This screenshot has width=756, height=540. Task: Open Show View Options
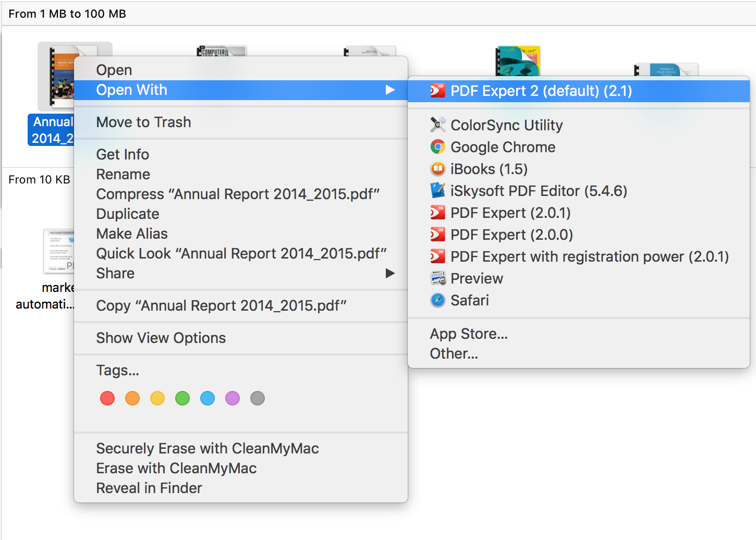click(x=240, y=338)
